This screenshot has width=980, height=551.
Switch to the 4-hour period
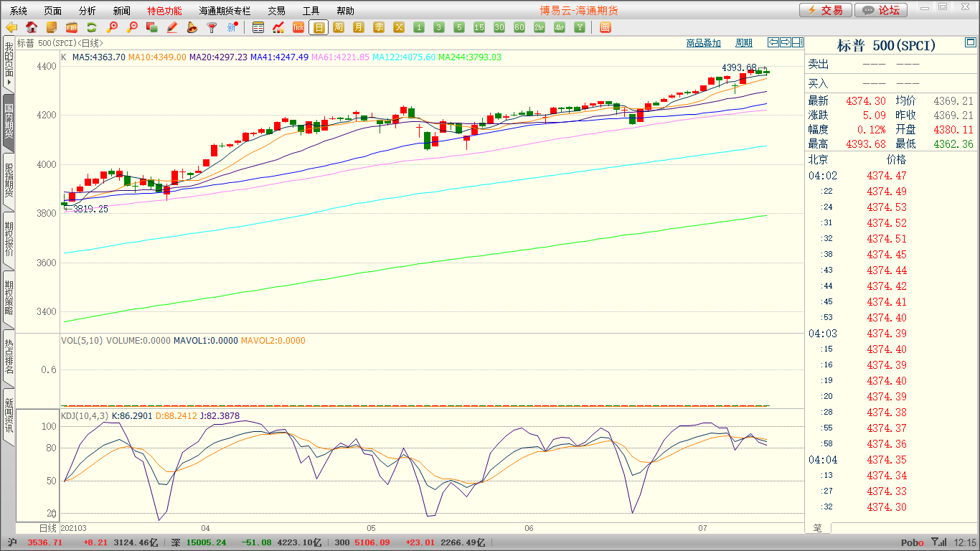click(x=560, y=27)
